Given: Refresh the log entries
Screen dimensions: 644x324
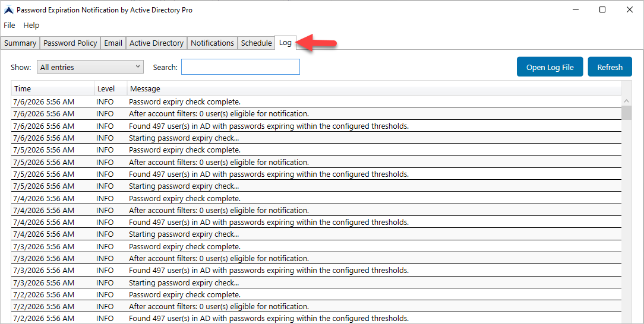Looking at the screenshot, I should coord(610,67).
